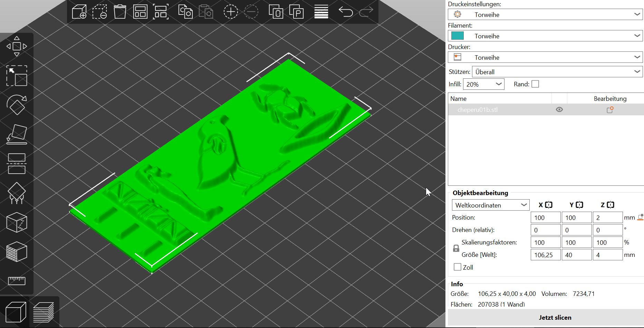Click the Arrange selection icon
Viewport: 644px width, 328px height.
(x=161, y=12)
